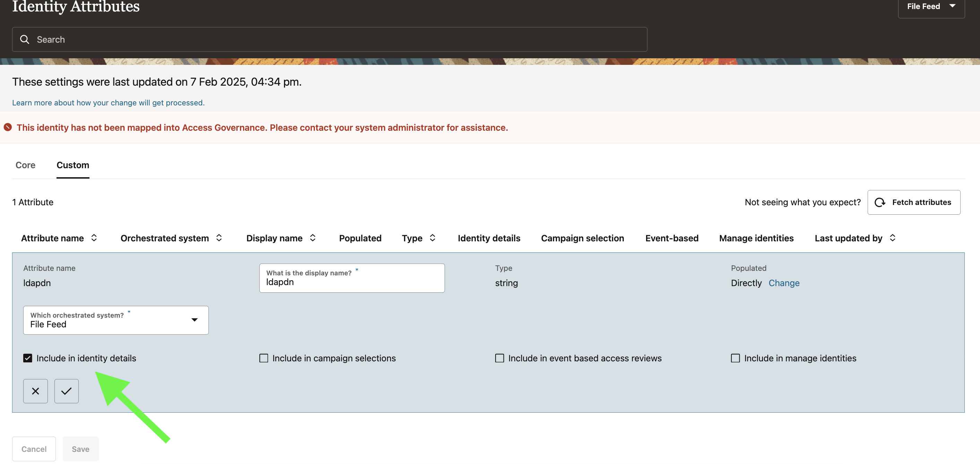Screen dimensions: 980x464
Task: Tick Include in manage identities checkbox
Action: [x=736, y=358]
